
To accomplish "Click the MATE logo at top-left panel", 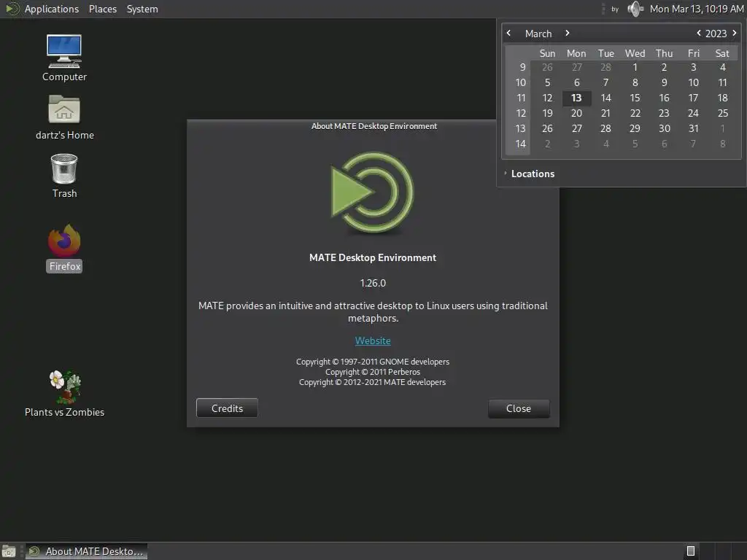I will 12,9.
